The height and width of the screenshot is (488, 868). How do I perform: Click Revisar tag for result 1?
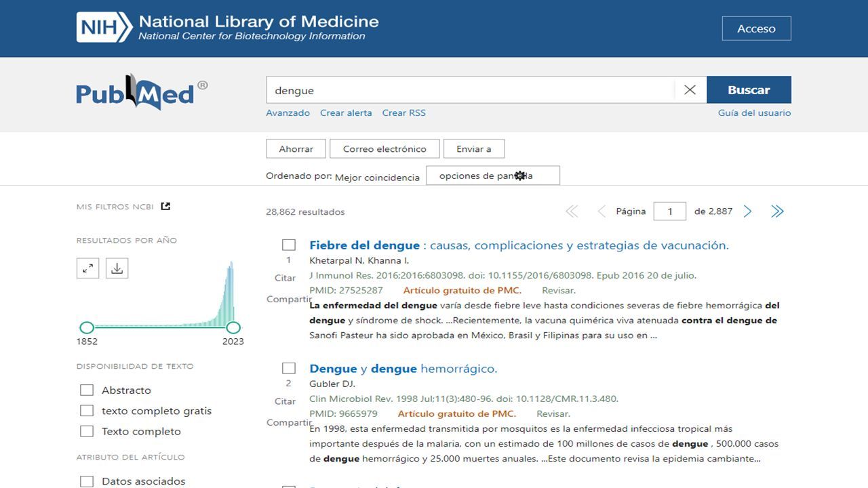pyautogui.click(x=559, y=291)
